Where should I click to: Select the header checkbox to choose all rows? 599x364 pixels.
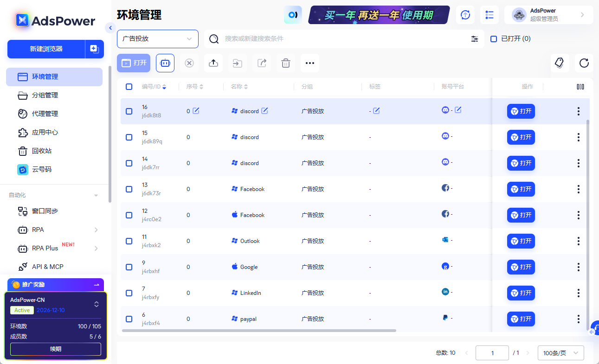tap(129, 86)
